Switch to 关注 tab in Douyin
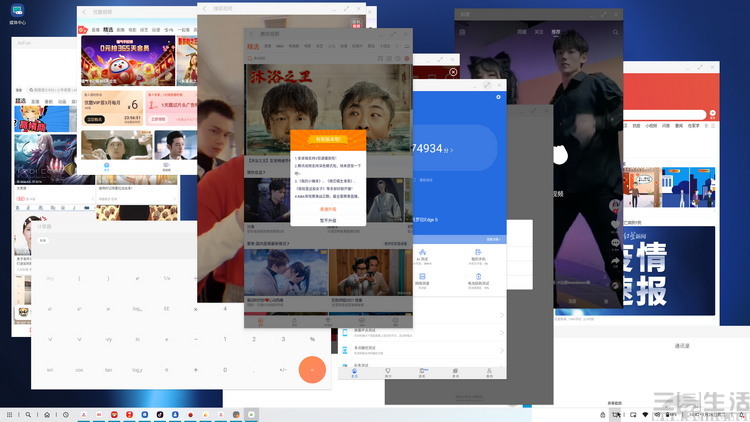 pos(539,32)
